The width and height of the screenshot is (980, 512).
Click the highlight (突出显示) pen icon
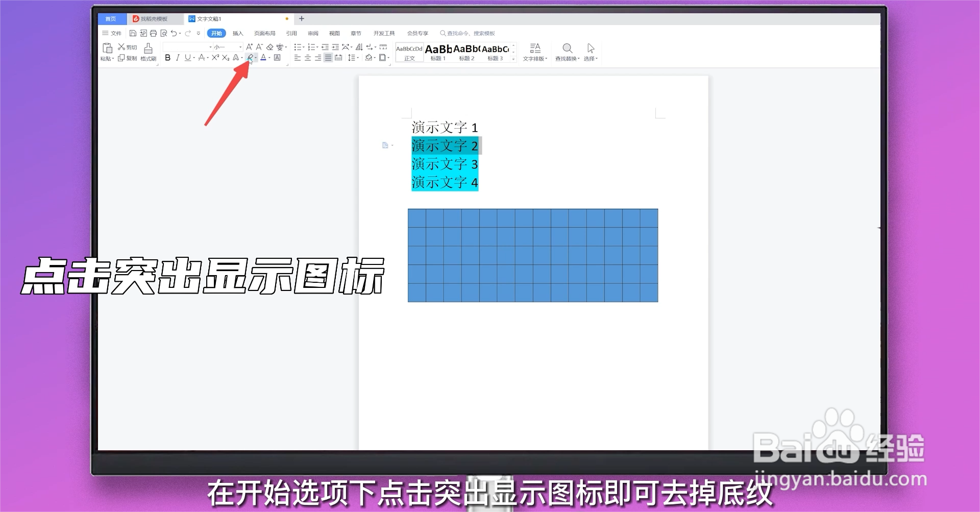250,57
